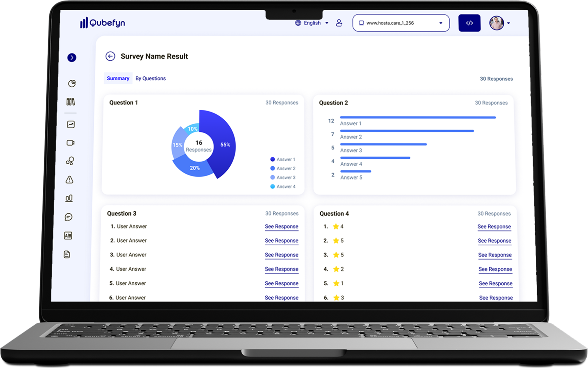Click the code embed button
588x368 pixels.
point(470,23)
